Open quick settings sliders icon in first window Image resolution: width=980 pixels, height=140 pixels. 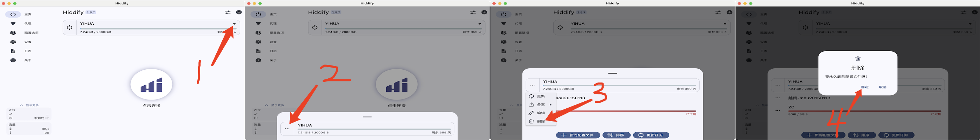click(228, 12)
